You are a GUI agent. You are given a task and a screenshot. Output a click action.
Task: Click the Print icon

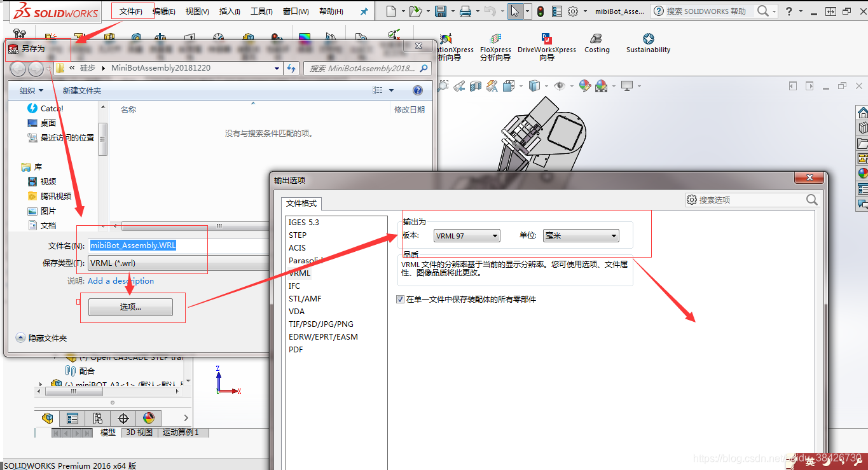pyautogui.click(x=465, y=11)
